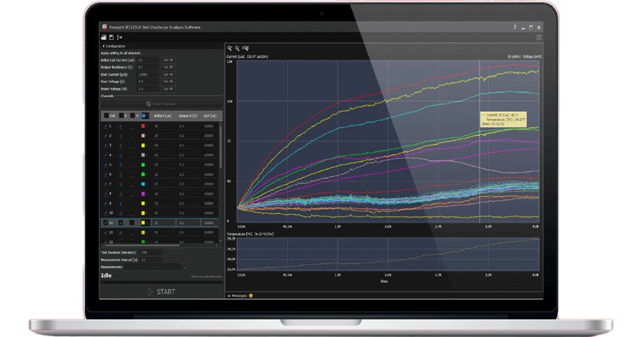The width and height of the screenshot is (644, 337).
Task: Toggle the V checkbox for cell 4
Action: coord(131,155)
